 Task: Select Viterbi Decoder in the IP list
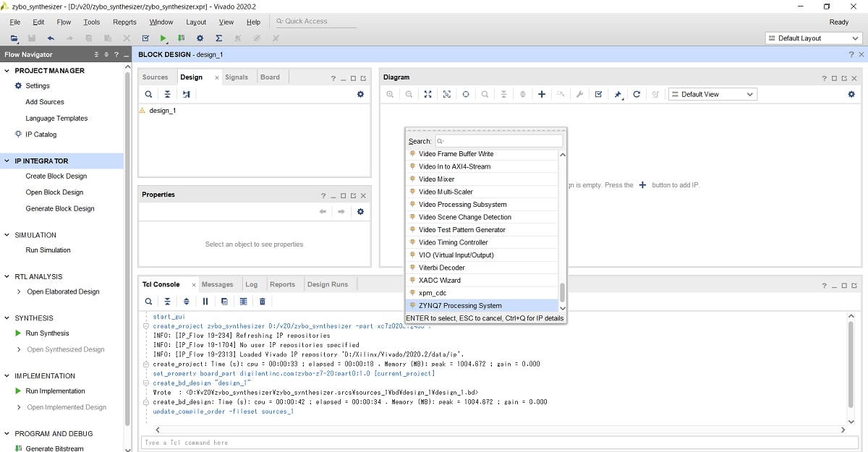point(482,268)
